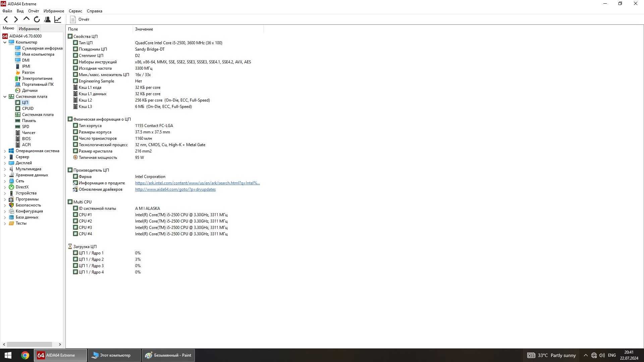Click the sidebar horizontal scrollbar thumb

coord(30,344)
